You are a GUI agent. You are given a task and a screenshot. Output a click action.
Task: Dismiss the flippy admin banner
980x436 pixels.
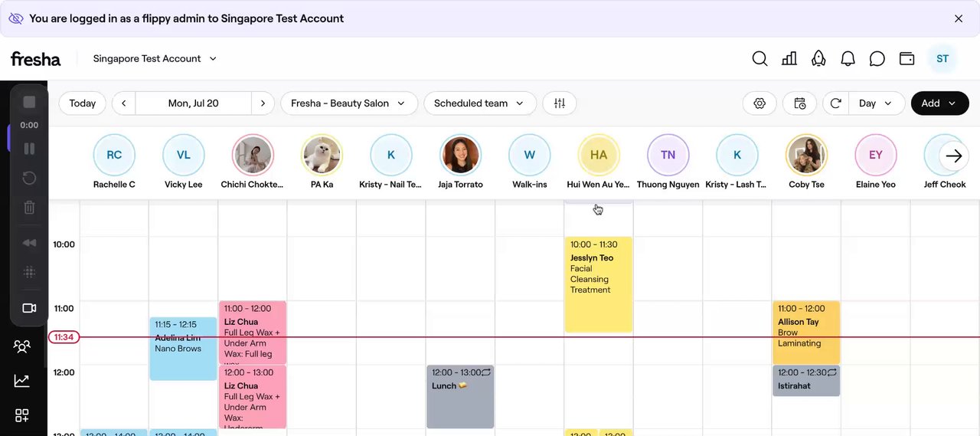click(959, 18)
